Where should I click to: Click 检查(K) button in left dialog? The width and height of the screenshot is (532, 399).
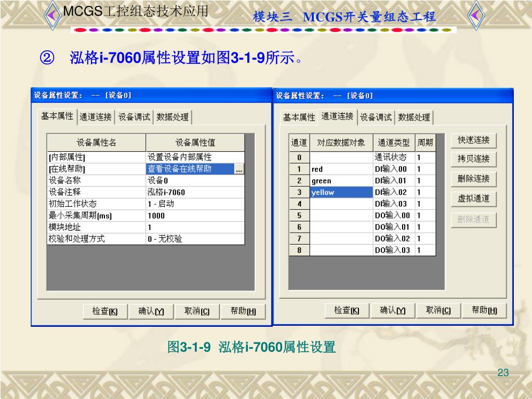pos(105,311)
